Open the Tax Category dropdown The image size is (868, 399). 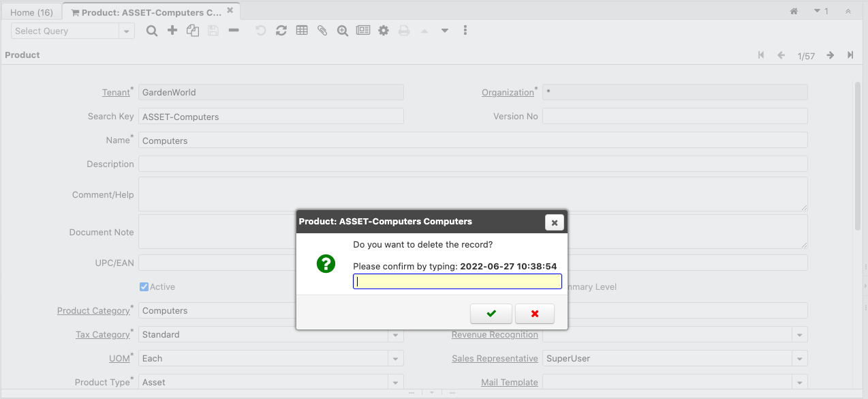coord(395,334)
